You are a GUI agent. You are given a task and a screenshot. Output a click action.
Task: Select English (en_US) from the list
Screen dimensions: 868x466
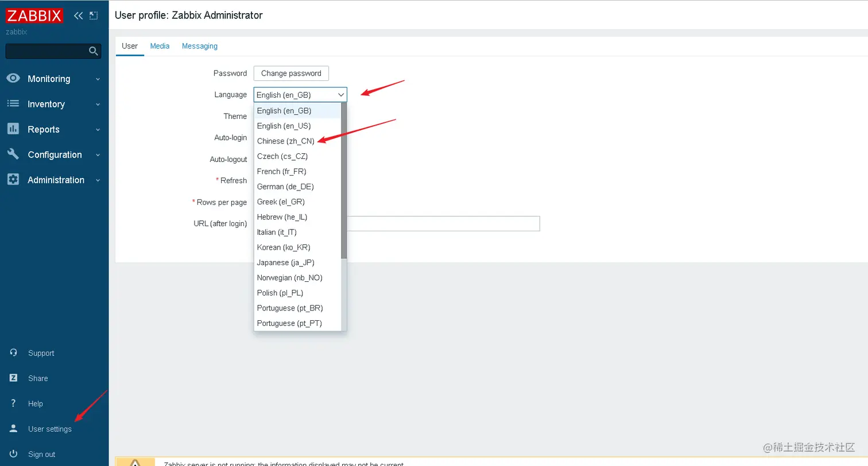298,126
